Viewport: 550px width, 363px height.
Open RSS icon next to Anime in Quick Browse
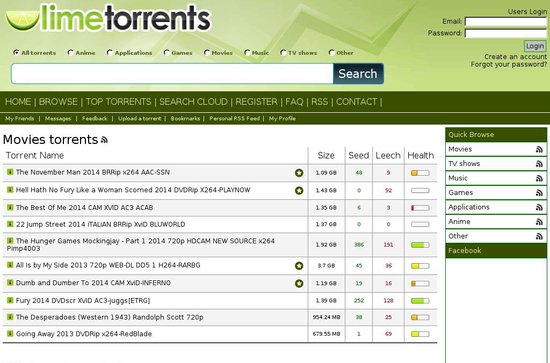point(539,222)
